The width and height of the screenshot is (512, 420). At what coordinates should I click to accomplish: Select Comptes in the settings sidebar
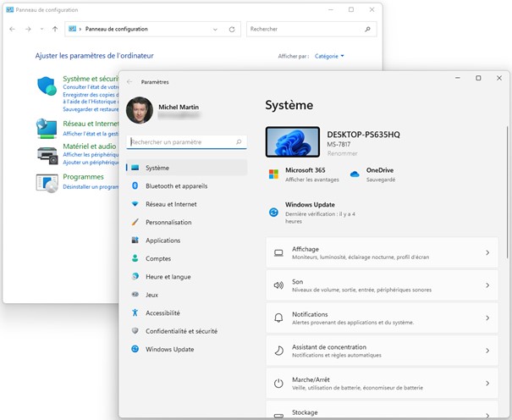pos(158,259)
